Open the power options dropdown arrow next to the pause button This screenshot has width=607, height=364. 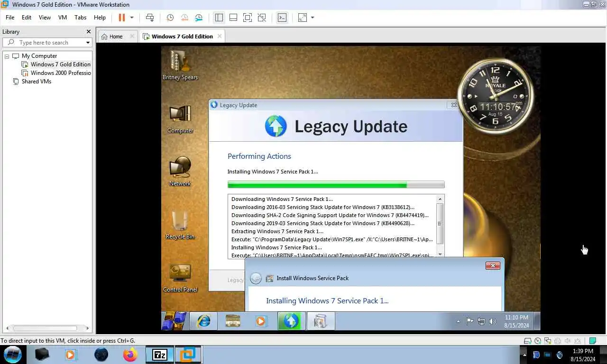[x=132, y=18]
